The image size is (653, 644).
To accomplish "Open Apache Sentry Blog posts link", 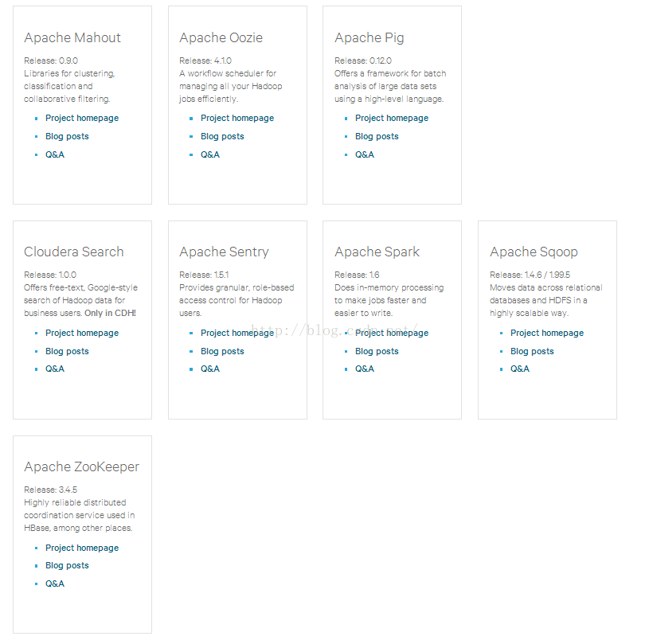I will pyautogui.click(x=222, y=351).
